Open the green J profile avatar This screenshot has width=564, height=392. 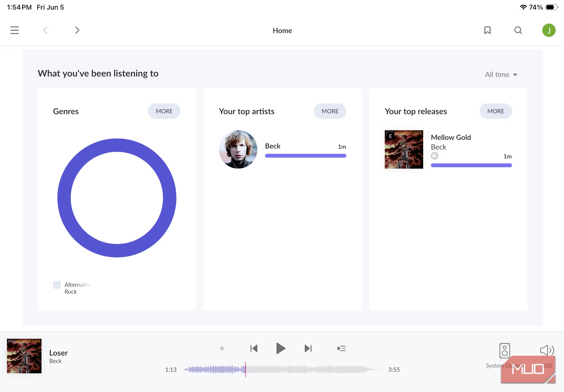click(548, 30)
